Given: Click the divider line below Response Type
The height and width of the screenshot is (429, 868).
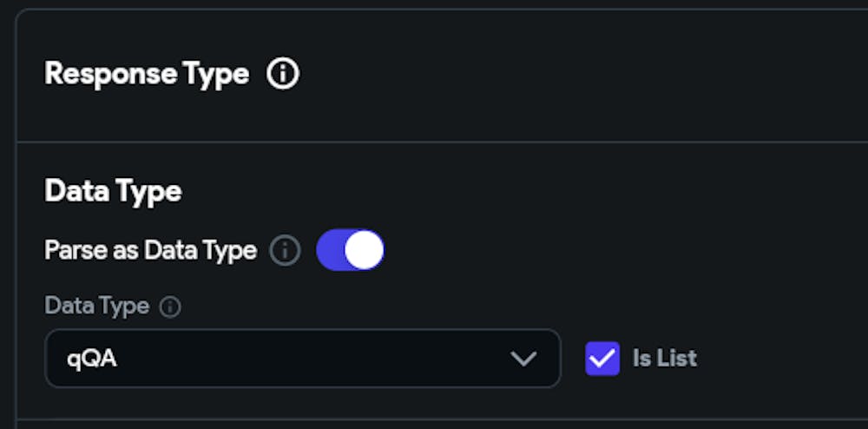Looking at the screenshot, I should point(434,142).
